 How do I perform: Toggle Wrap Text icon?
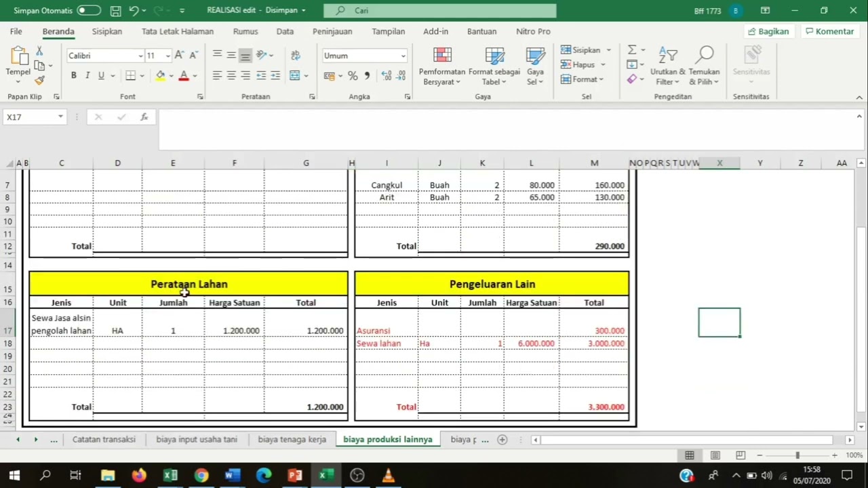[x=295, y=56]
